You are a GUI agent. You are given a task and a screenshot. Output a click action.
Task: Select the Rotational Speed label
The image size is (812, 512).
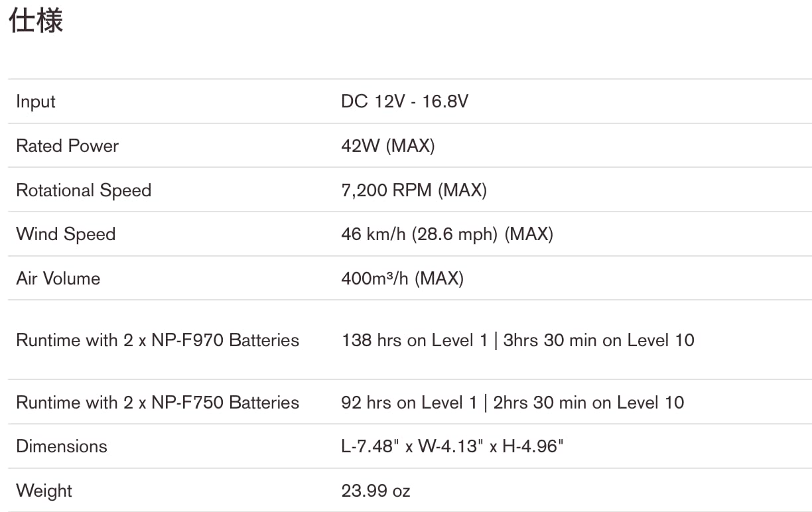coord(84,190)
